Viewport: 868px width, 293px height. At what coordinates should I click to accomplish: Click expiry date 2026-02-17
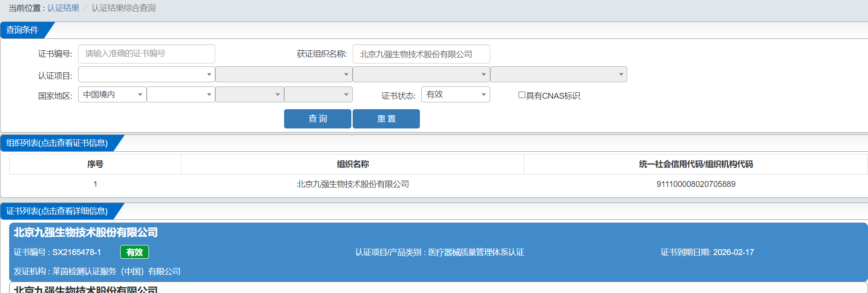734,252
